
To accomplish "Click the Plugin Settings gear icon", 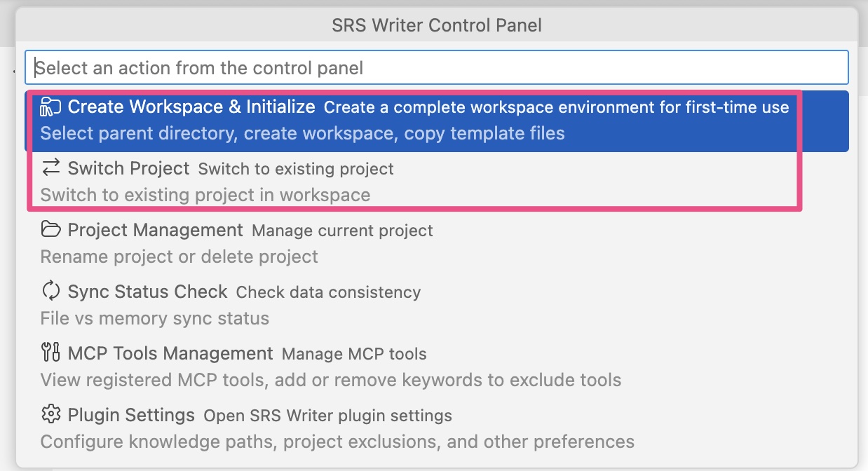I will (x=50, y=415).
